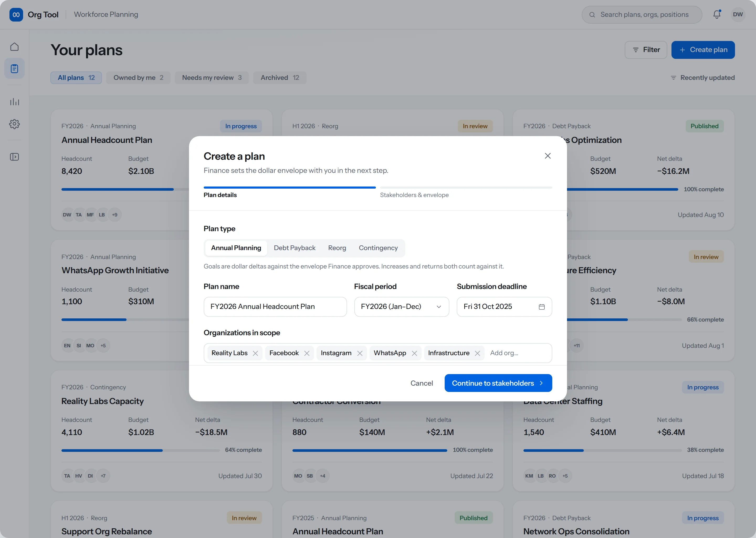Switch to the Needs my review tab
This screenshot has width=756, height=538.
click(x=212, y=77)
